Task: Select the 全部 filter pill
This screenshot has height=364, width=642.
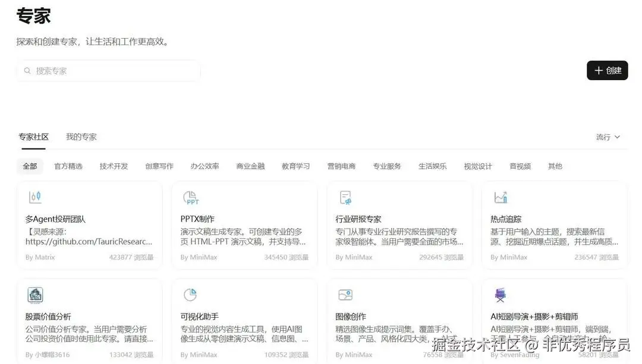Action: pos(30,166)
